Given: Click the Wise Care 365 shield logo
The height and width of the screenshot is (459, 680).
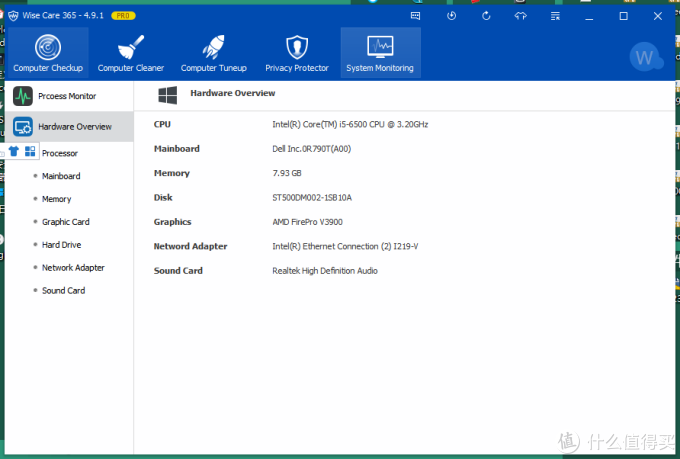Looking at the screenshot, I should 13,16.
